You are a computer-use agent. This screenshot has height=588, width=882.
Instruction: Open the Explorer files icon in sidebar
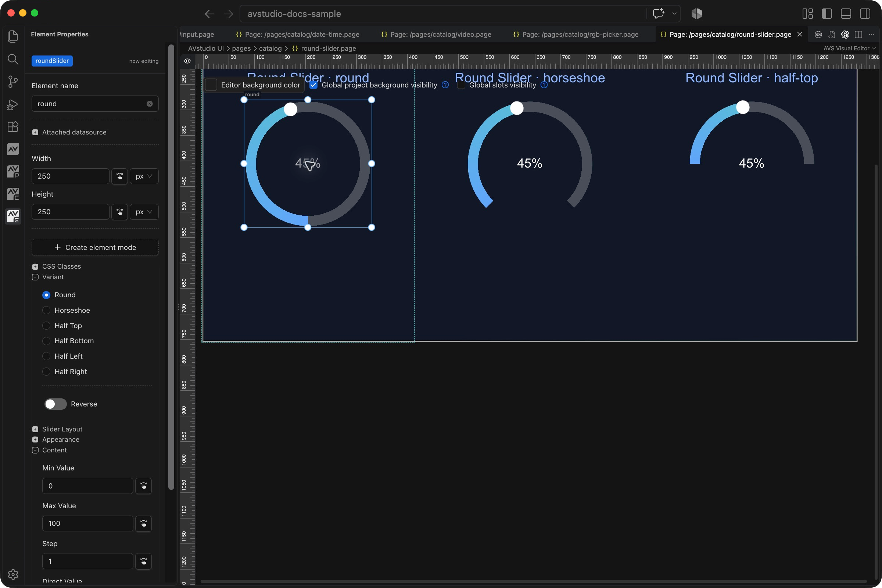click(x=13, y=36)
